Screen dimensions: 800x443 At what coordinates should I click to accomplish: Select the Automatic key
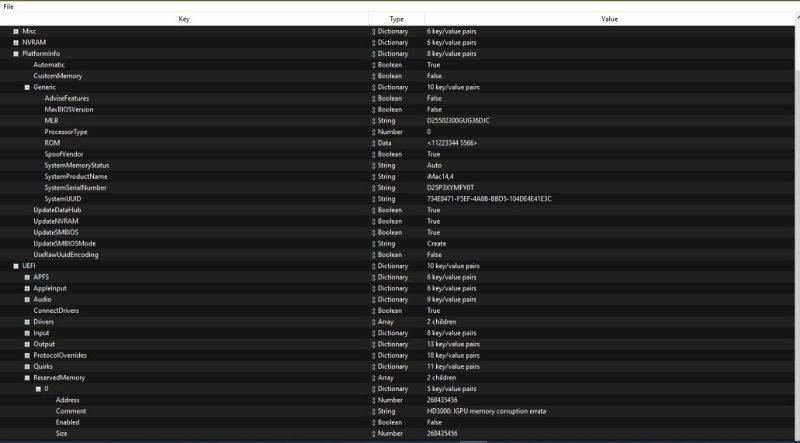click(x=49, y=65)
